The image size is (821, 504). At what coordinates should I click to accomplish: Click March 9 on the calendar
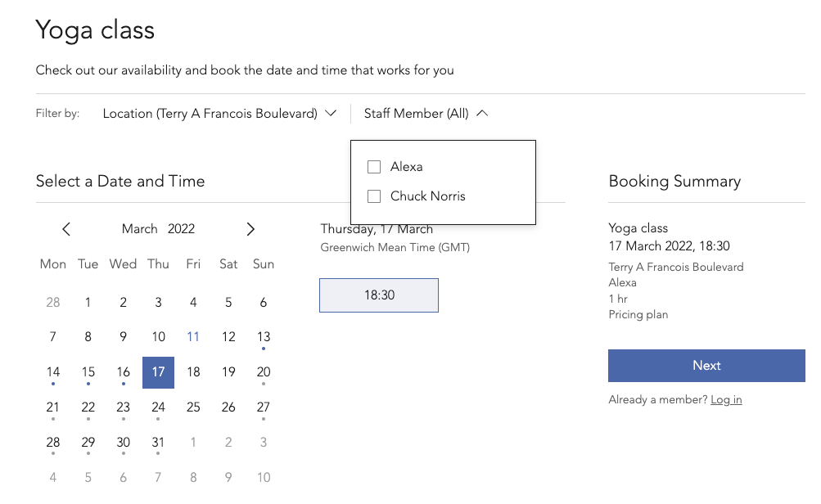tap(123, 337)
